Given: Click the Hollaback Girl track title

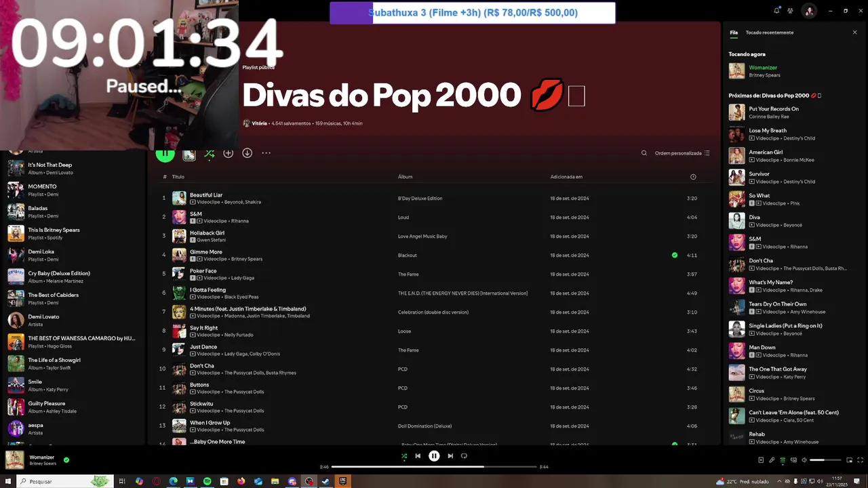Looking at the screenshot, I should coord(207,232).
